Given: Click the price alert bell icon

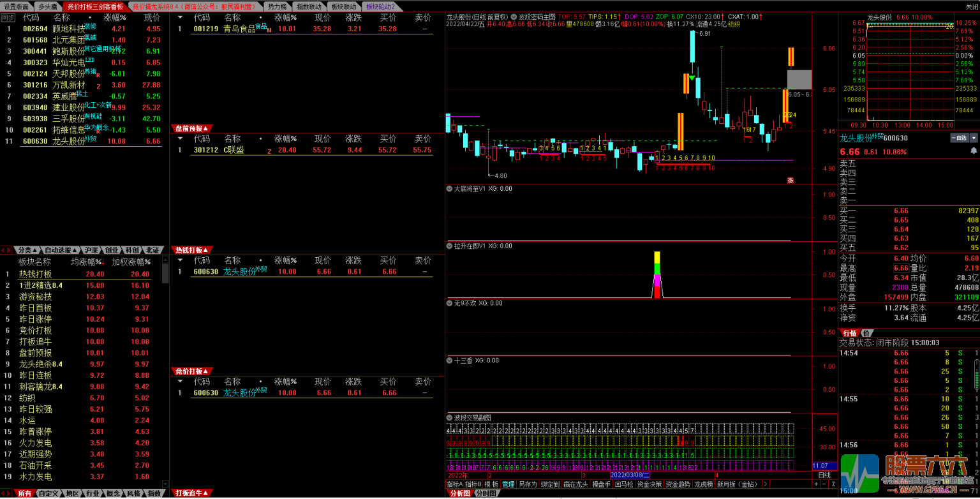Looking at the screenshot, I should (x=973, y=151).
